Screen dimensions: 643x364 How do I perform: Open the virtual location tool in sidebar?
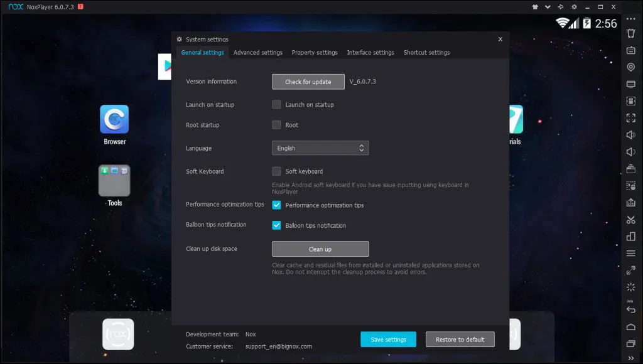pyautogui.click(x=630, y=65)
